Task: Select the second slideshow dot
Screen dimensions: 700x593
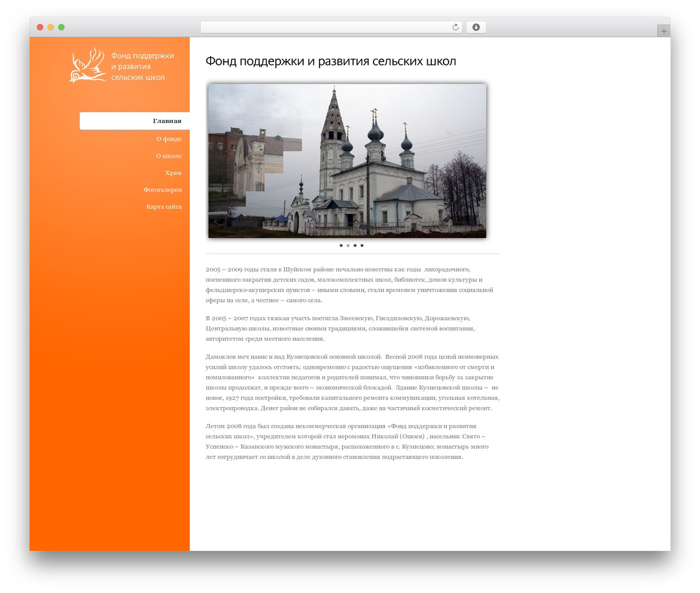Action: pos(348,246)
